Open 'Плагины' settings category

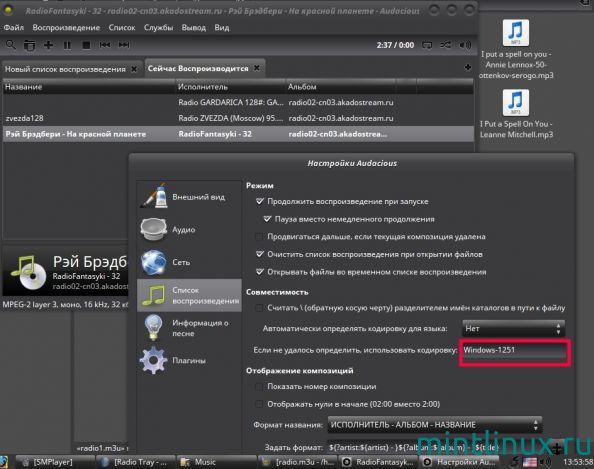click(189, 360)
